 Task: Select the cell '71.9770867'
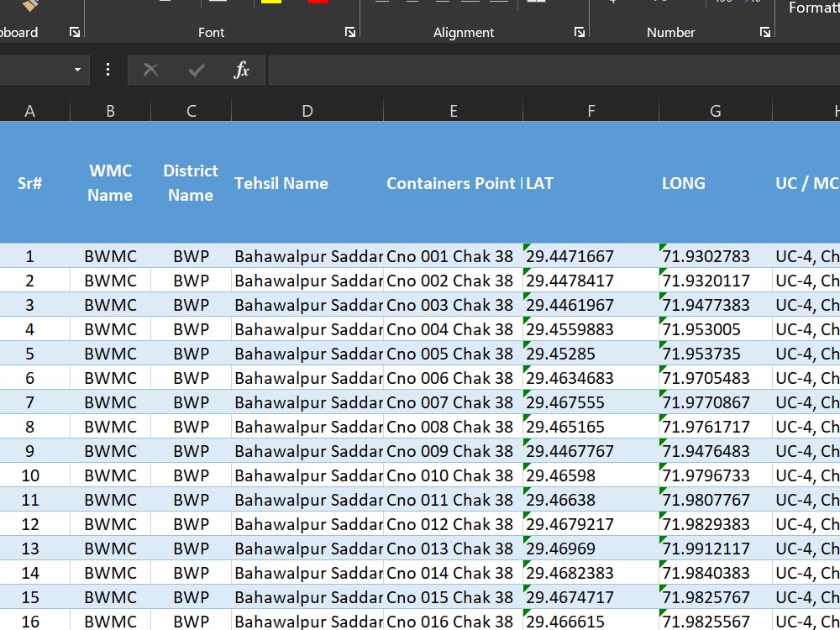pos(716,402)
